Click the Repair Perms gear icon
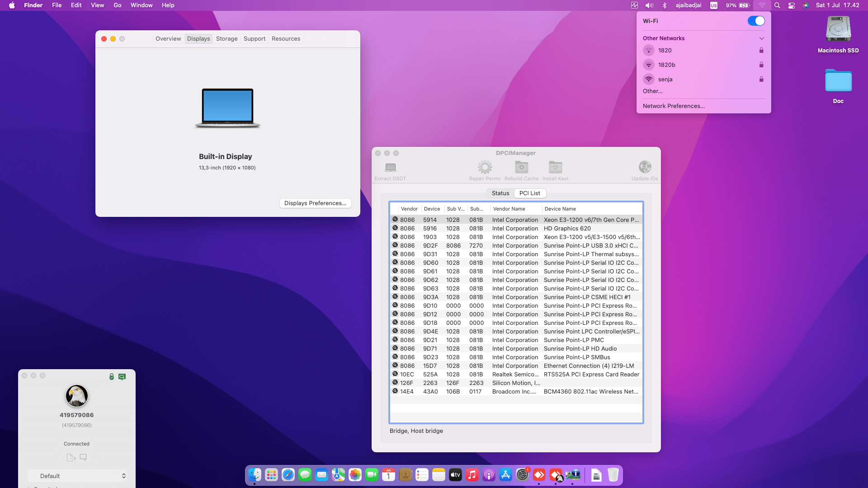The width and height of the screenshot is (868, 488). click(485, 167)
